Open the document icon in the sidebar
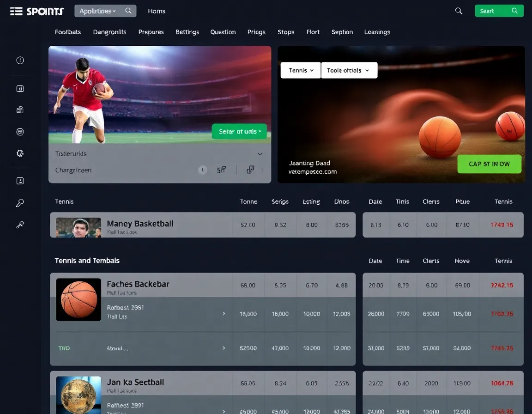This screenshot has height=414, width=532. pos(19,110)
